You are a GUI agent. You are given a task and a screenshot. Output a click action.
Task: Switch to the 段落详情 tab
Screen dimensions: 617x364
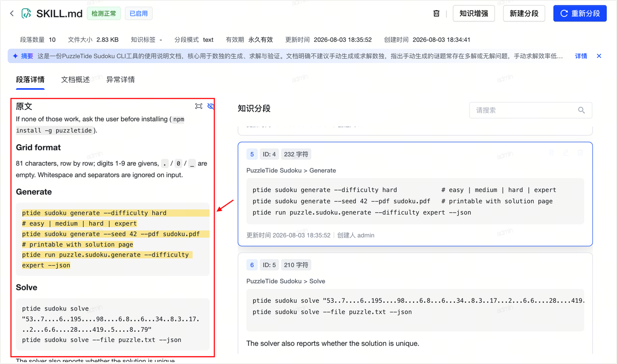[30, 80]
